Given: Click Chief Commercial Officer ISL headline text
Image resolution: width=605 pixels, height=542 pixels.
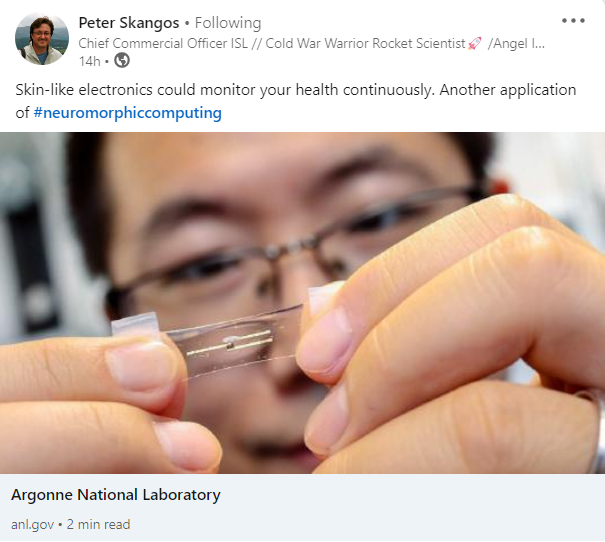Looking at the screenshot, I should point(163,43).
